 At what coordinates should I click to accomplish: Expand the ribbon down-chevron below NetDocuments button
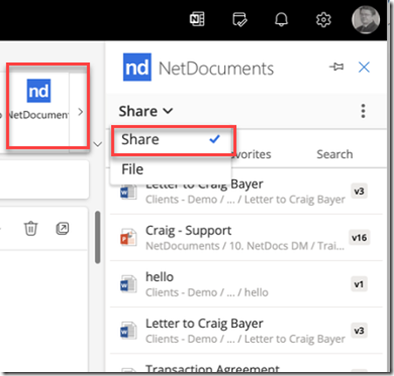pyautogui.click(x=98, y=144)
